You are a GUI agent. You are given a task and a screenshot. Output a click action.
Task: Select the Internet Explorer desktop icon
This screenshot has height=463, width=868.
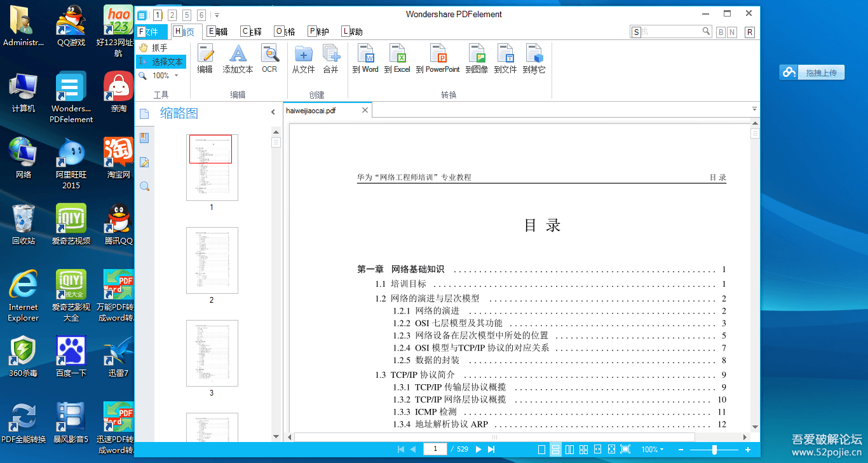pos(24,296)
